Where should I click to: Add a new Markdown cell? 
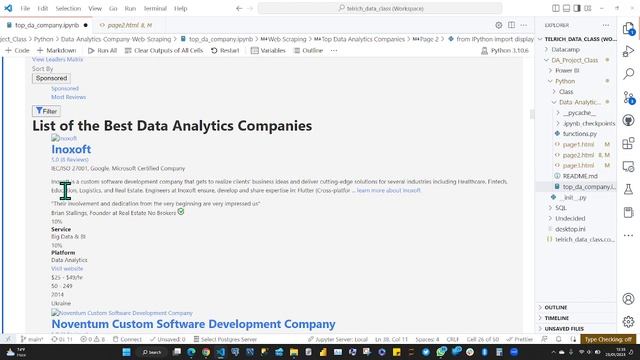click(56, 51)
